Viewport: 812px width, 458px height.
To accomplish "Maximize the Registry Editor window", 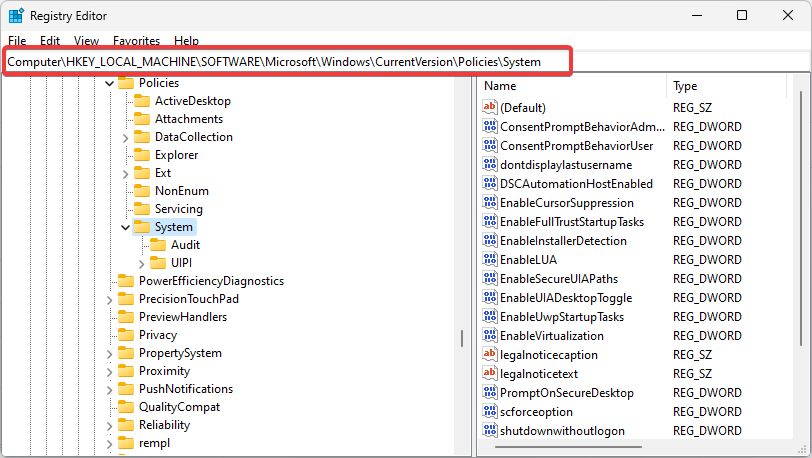I will (x=742, y=16).
